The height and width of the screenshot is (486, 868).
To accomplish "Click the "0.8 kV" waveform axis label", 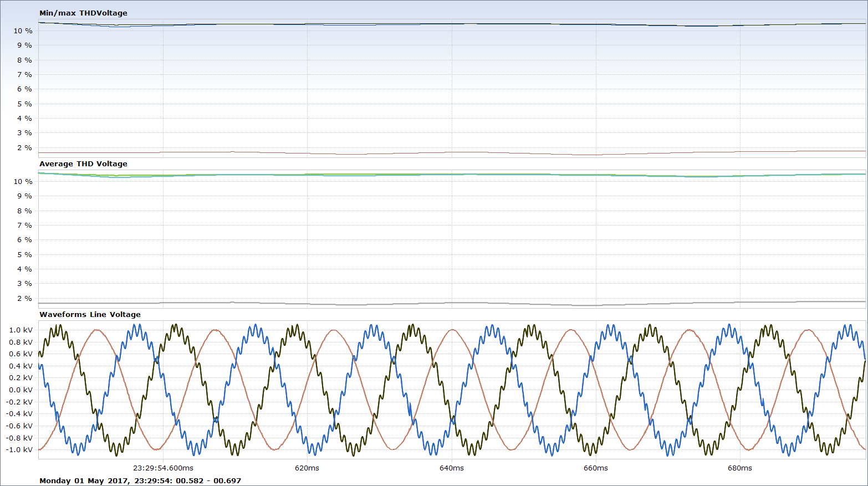I will [21, 342].
